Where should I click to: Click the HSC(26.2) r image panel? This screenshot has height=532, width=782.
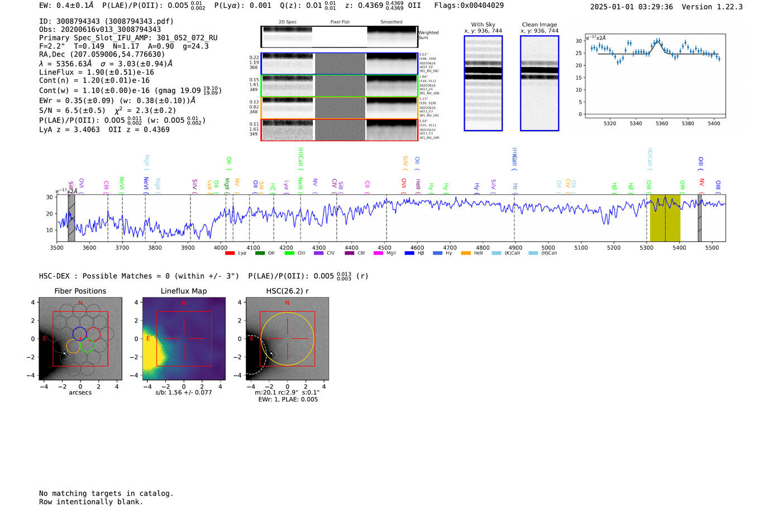click(x=288, y=339)
